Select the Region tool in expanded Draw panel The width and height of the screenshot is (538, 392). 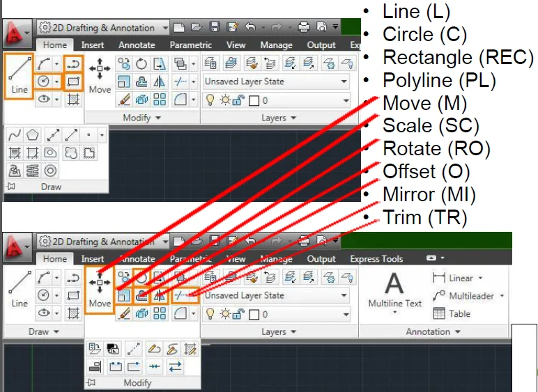click(50, 152)
